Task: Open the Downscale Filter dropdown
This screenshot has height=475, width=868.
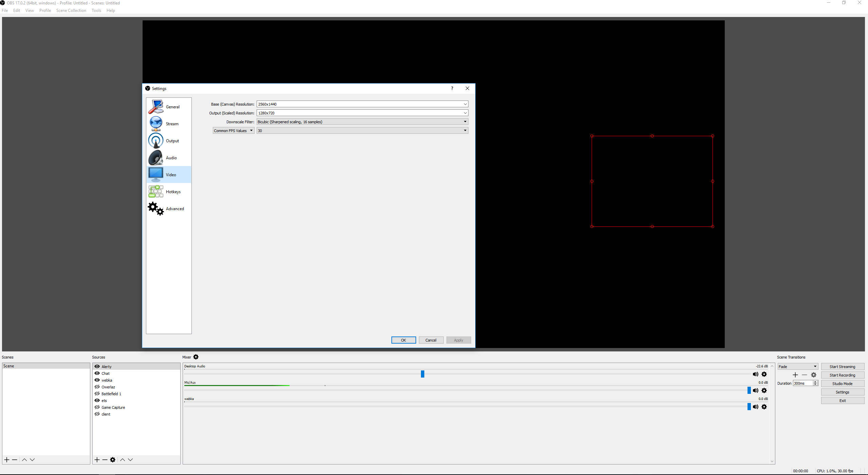Action: coord(465,122)
